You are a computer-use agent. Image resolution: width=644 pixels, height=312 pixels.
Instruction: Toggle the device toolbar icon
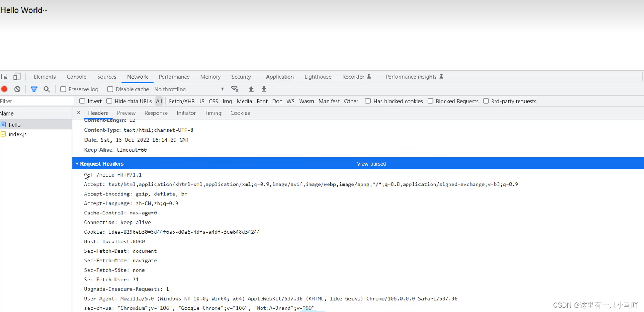(x=17, y=77)
